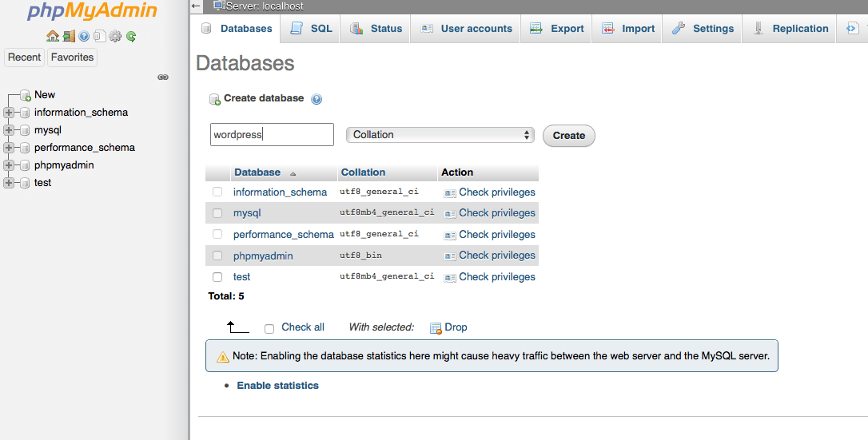Screen dimensions: 868x440
Task: Open navigation panel settings gear icon
Action: click(x=115, y=36)
